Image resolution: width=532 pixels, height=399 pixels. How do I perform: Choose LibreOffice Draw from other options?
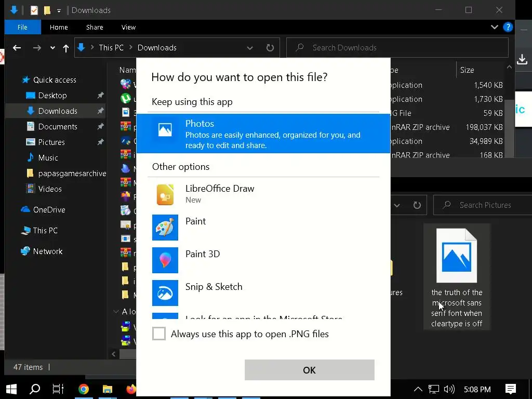tap(263, 194)
